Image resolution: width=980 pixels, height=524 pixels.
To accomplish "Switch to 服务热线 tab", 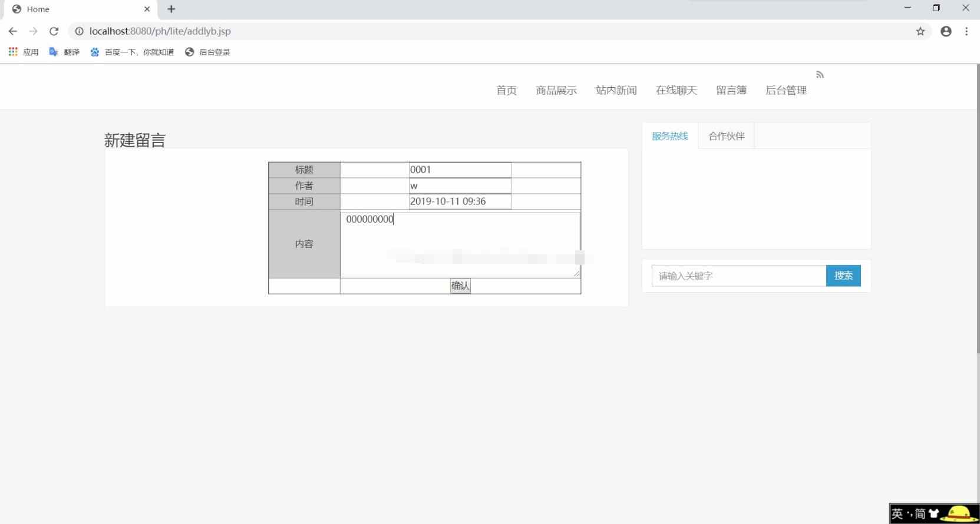I will coord(670,136).
